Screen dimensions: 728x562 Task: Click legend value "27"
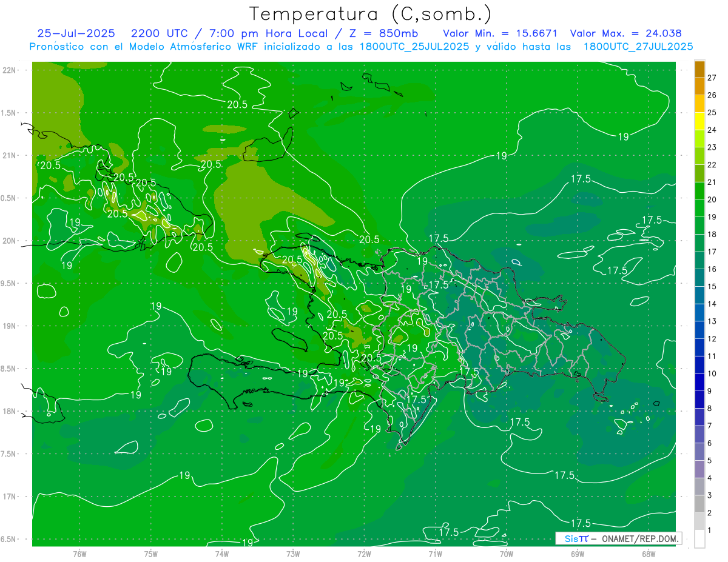coord(712,78)
